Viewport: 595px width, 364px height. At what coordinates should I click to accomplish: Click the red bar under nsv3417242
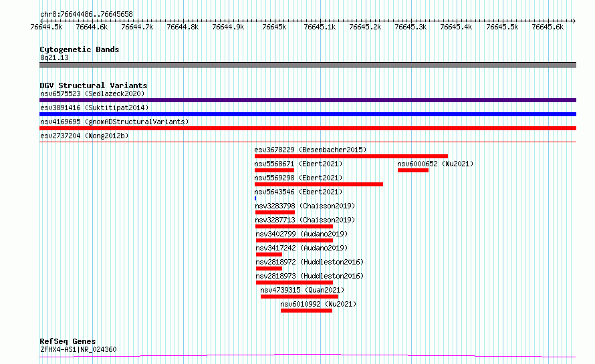point(269,254)
